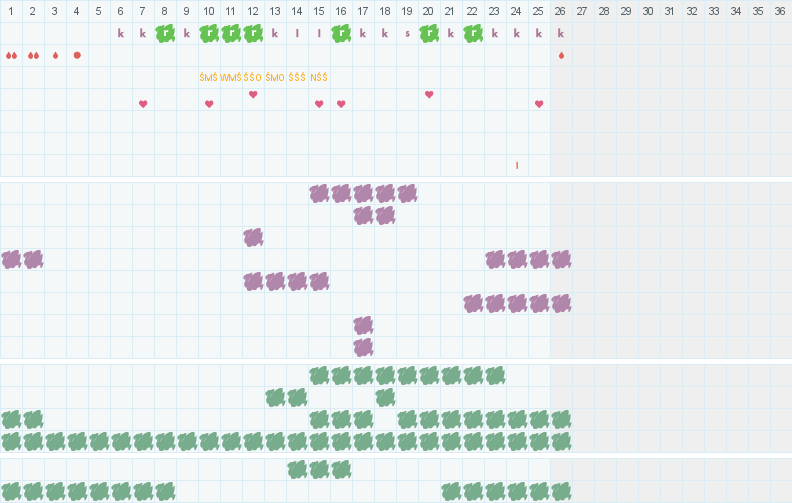Click the 'l' letter on day 14
This screenshot has width=792, height=503.
pyautogui.click(x=297, y=33)
